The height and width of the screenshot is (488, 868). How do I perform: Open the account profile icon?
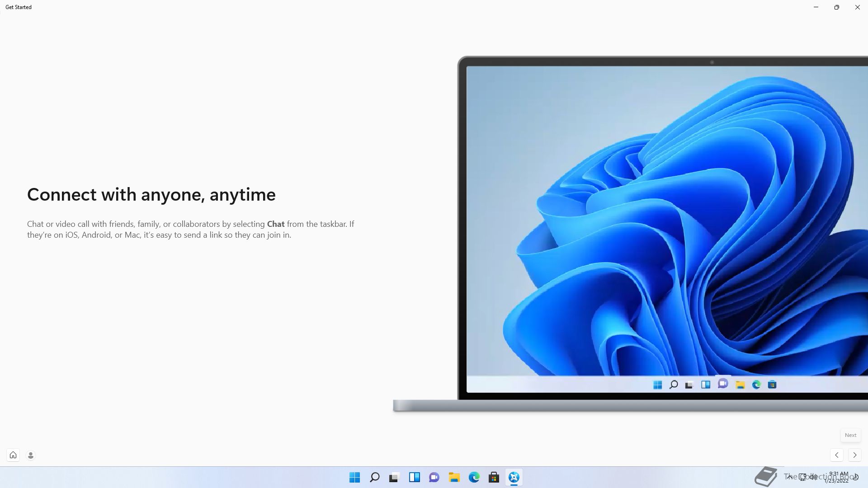click(x=31, y=455)
